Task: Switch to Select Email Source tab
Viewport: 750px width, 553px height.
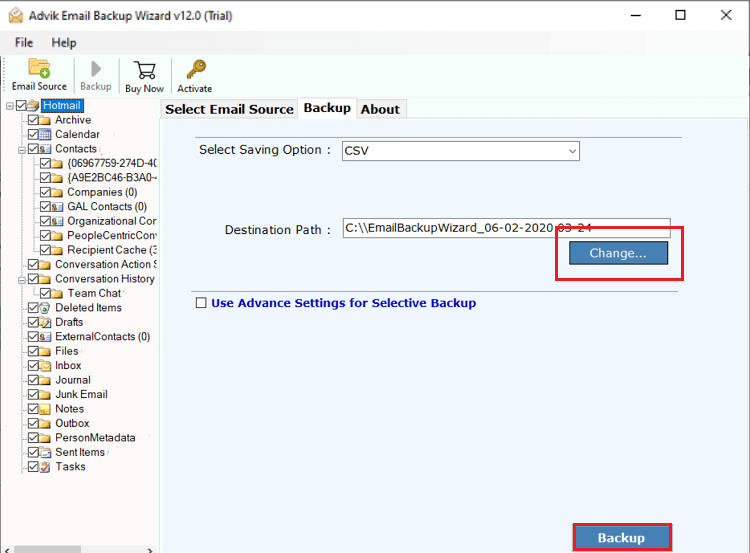Action: point(229,109)
